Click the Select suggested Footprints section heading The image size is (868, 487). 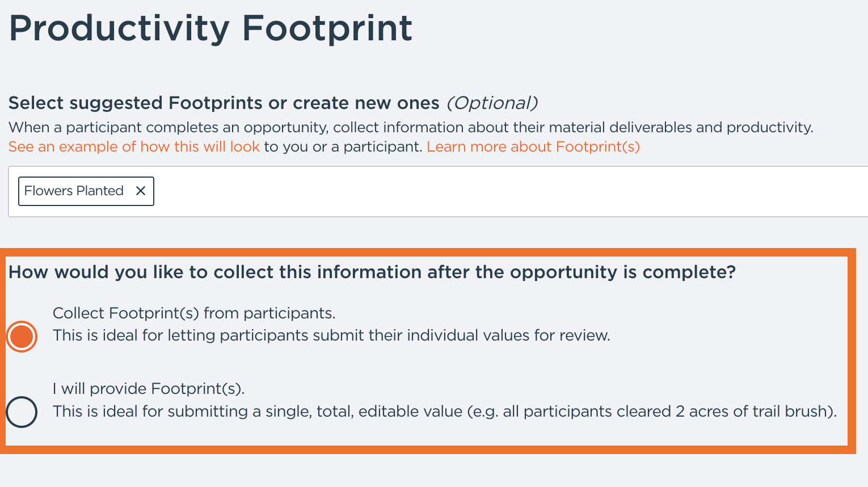[x=224, y=103]
